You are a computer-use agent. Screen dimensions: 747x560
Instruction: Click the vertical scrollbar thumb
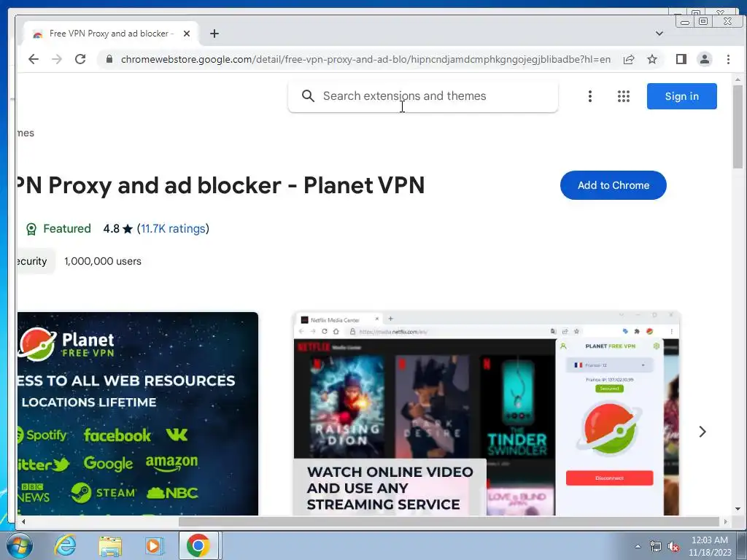(738, 126)
